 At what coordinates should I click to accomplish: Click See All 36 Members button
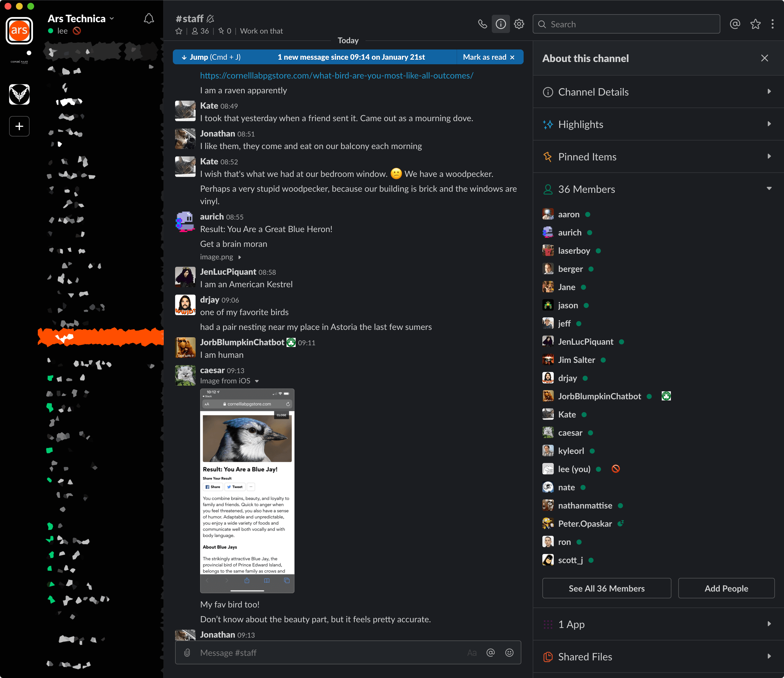tap(606, 588)
